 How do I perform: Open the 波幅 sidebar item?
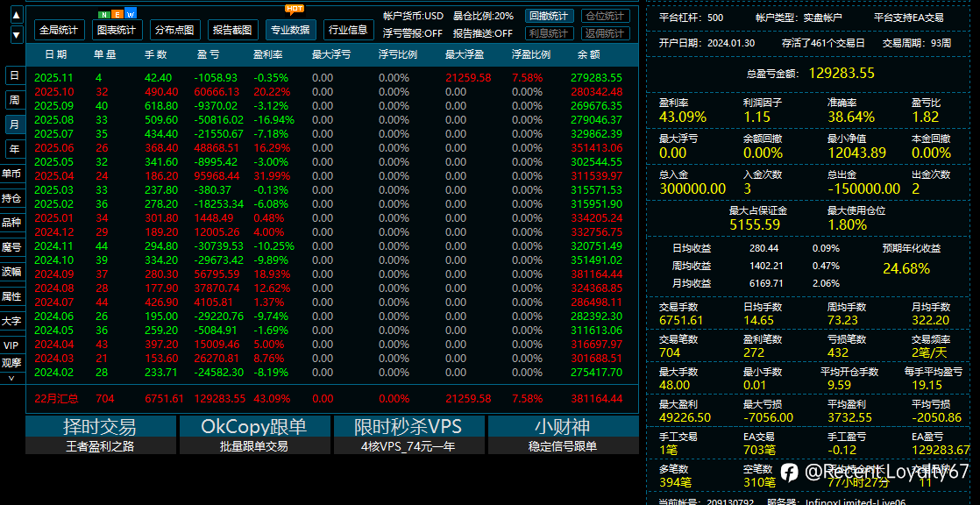[x=11, y=272]
